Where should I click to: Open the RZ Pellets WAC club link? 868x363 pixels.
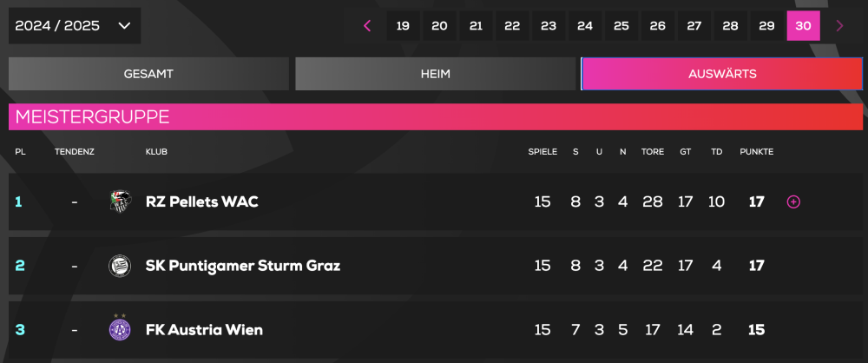(201, 201)
